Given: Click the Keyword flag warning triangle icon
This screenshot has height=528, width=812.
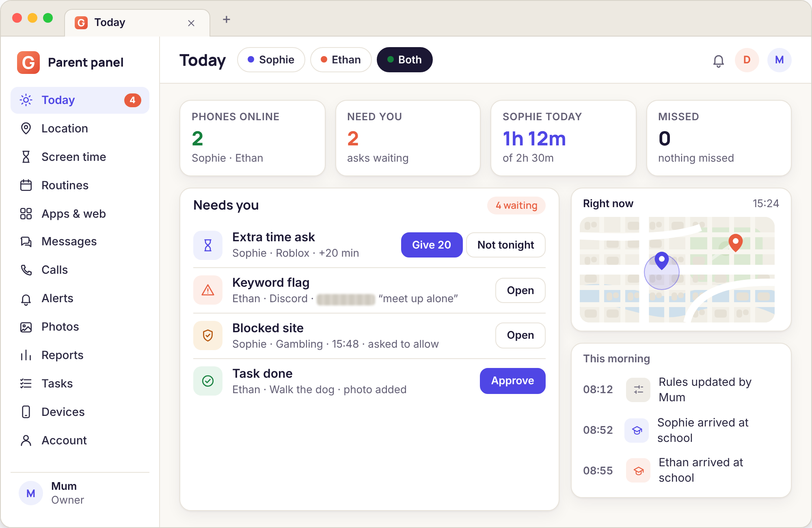Looking at the screenshot, I should (208, 290).
